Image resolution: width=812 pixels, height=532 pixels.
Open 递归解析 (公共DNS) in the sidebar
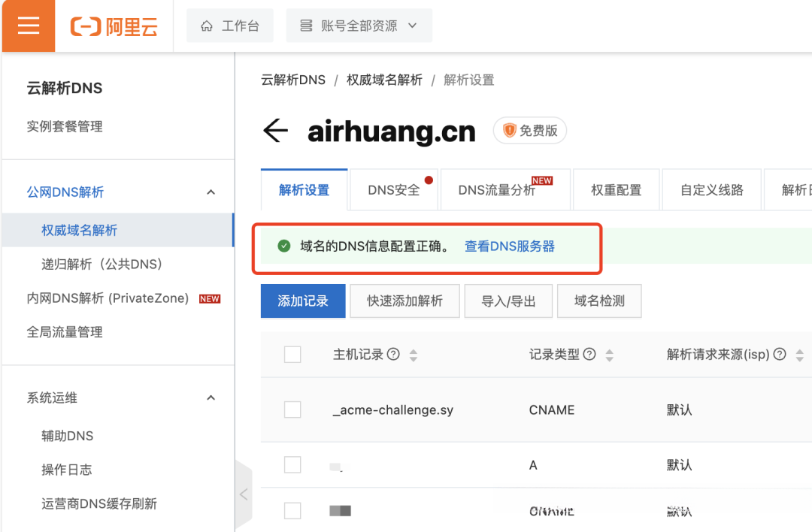(102, 264)
